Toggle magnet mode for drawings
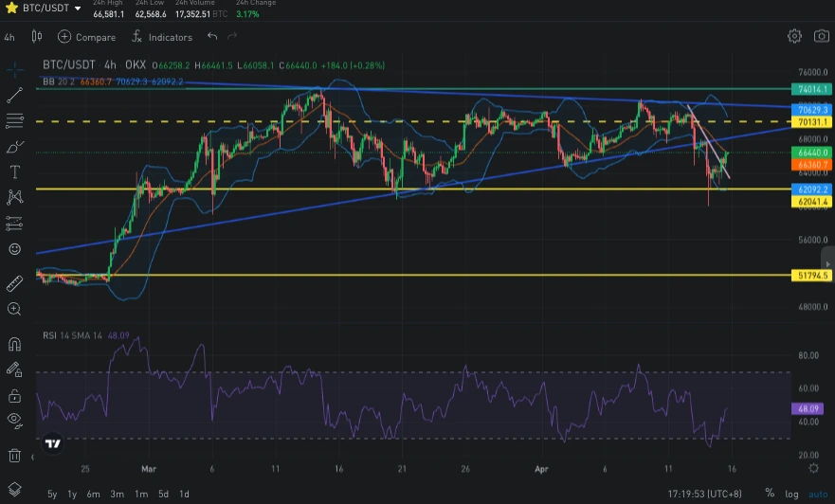 point(14,344)
